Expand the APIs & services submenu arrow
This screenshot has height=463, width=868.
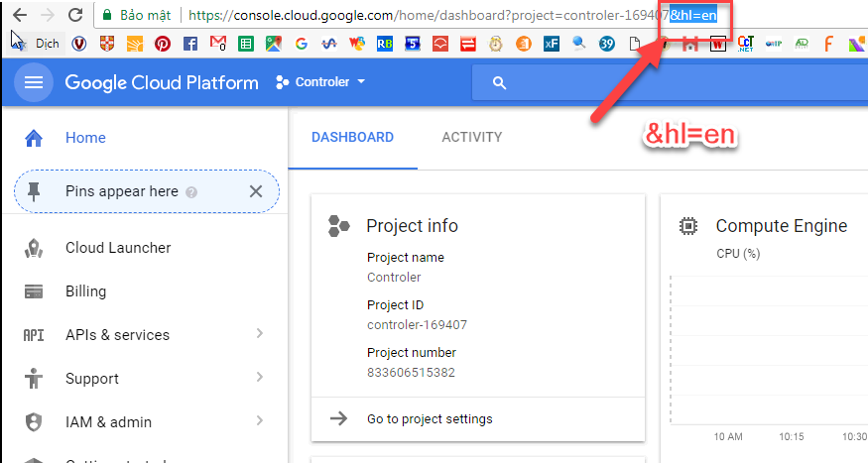260,333
